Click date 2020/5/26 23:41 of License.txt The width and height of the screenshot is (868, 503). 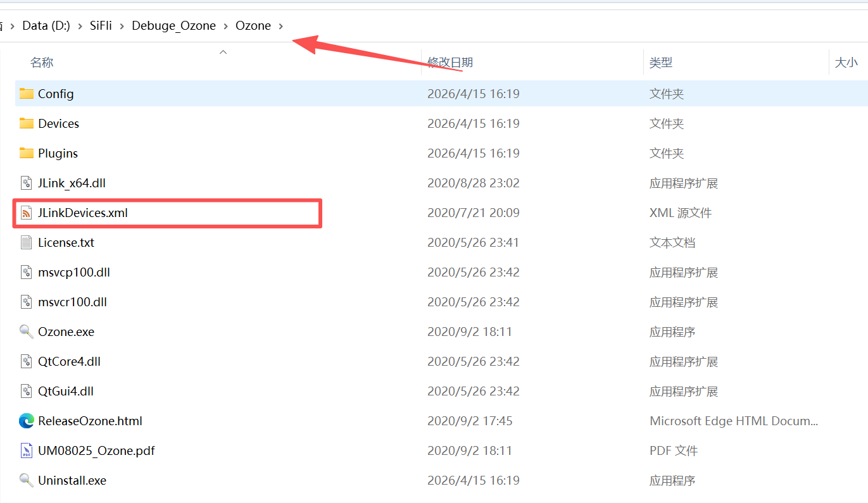pyautogui.click(x=474, y=242)
